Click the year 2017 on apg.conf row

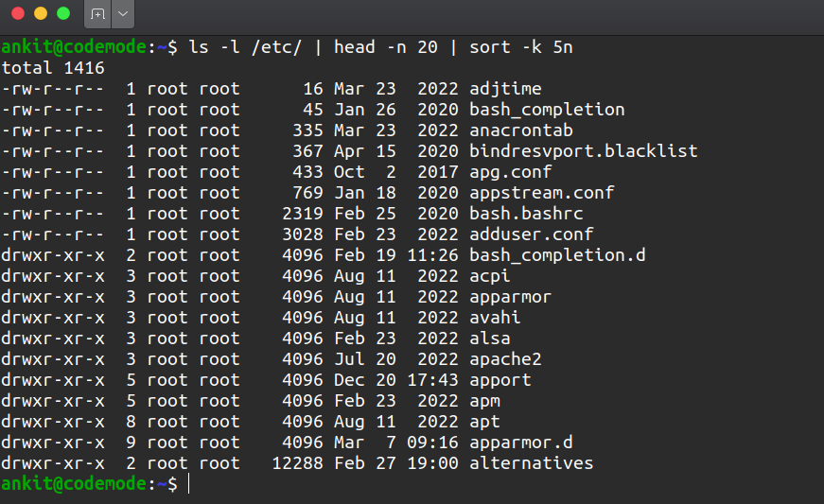[438, 172]
